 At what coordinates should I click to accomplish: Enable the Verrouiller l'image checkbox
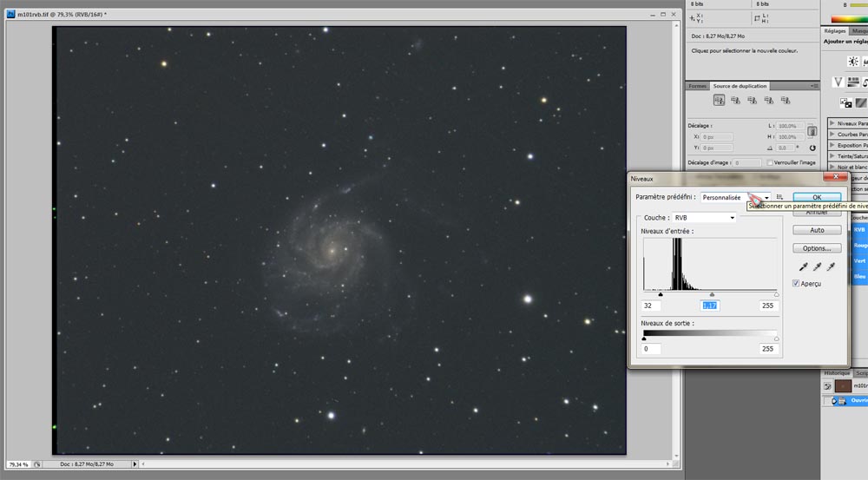tap(770, 162)
